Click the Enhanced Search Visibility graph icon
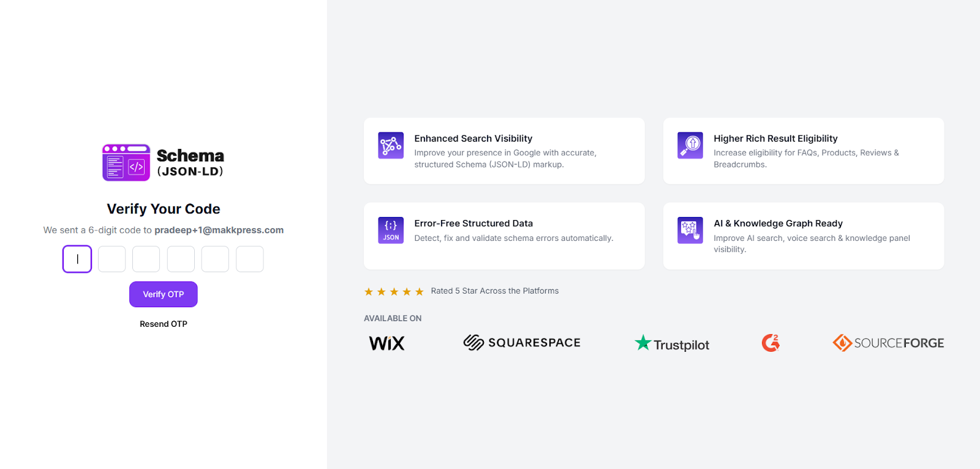Image resolution: width=980 pixels, height=469 pixels. coord(391,145)
